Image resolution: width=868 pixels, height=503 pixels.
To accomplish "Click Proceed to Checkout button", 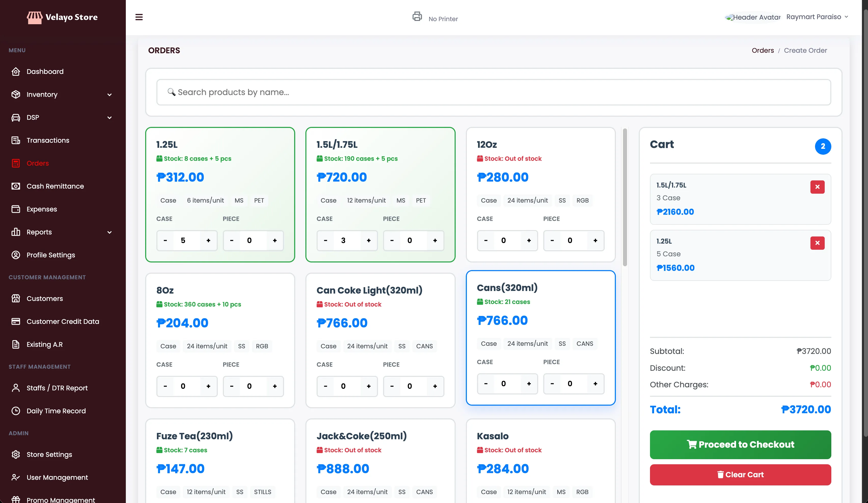I will [740, 444].
